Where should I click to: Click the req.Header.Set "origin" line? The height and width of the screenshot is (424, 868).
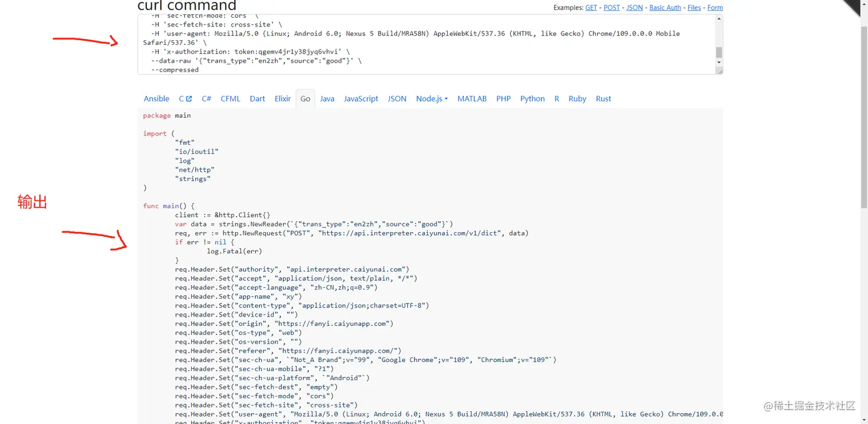284,323
